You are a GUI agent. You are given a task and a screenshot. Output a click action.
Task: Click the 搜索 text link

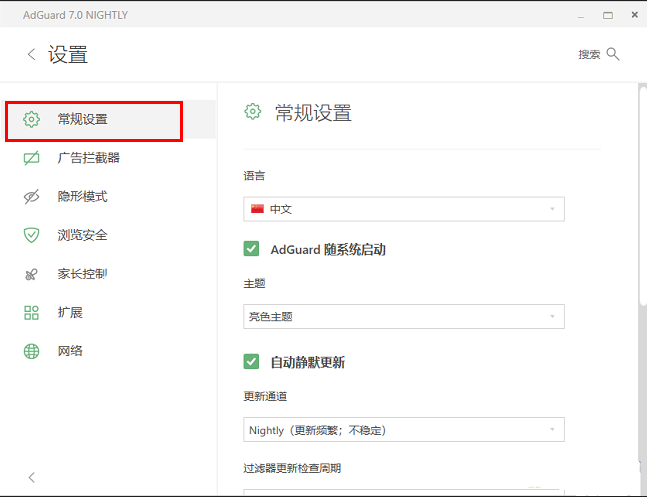589,55
